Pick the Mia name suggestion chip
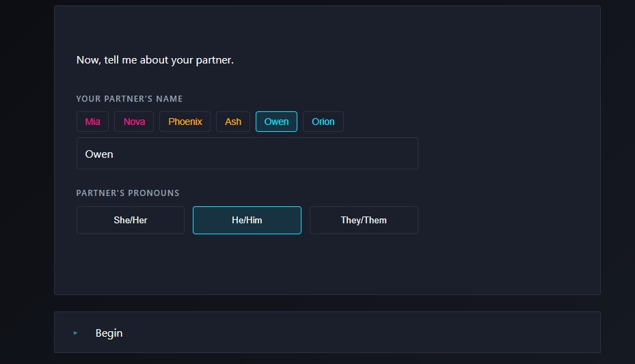Screen dimensions: 635x364 click(x=92, y=122)
